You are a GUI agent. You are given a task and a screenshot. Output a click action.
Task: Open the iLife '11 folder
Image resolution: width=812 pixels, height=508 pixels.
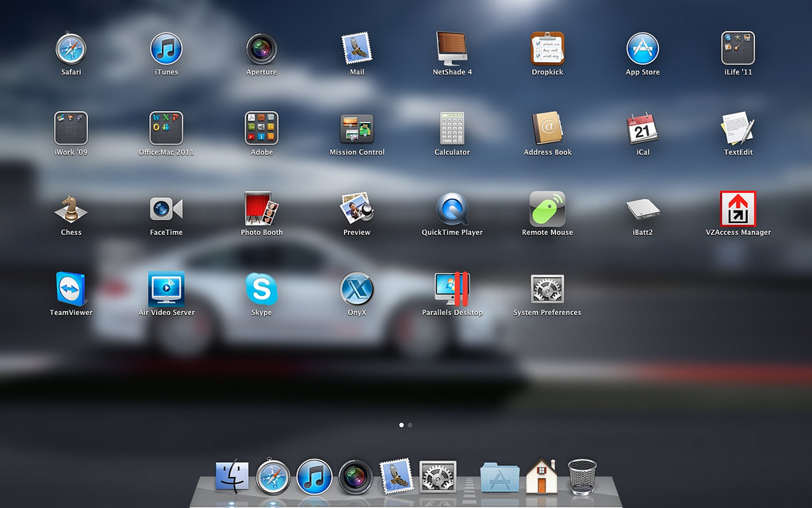tap(738, 48)
